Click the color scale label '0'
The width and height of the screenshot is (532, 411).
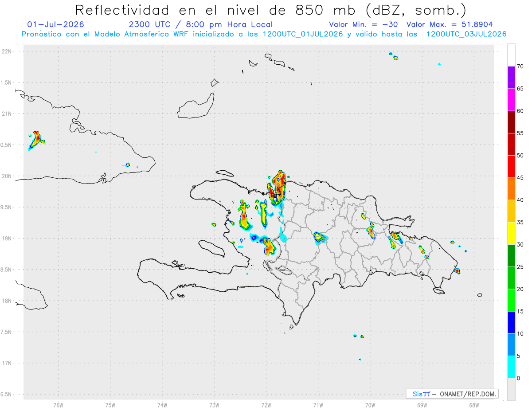519,378
